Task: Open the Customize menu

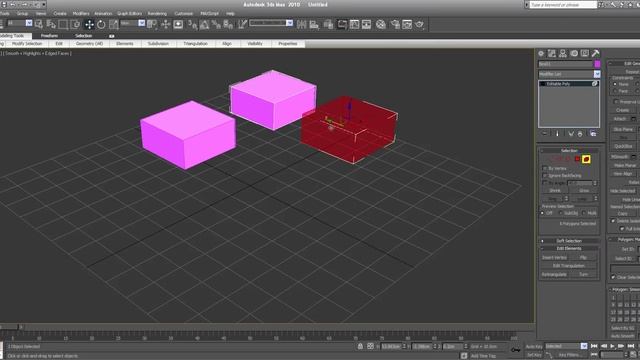Action: [x=184, y=13]
